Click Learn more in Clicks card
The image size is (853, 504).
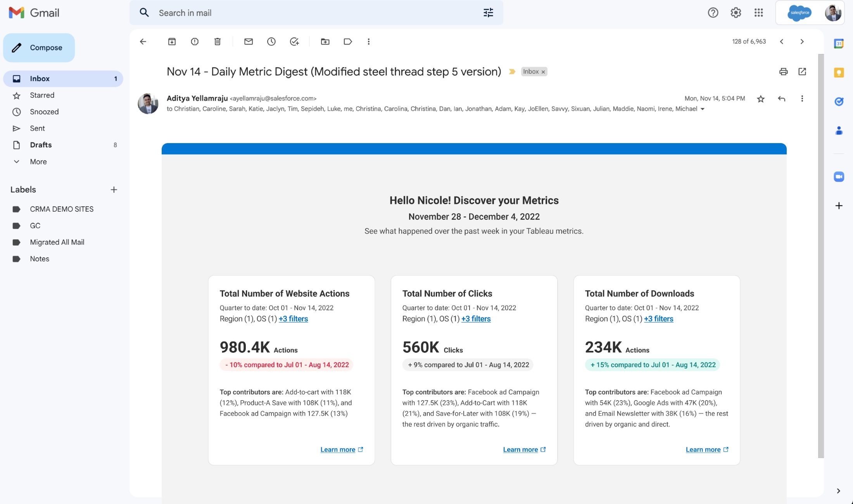[x=524, y=450]
